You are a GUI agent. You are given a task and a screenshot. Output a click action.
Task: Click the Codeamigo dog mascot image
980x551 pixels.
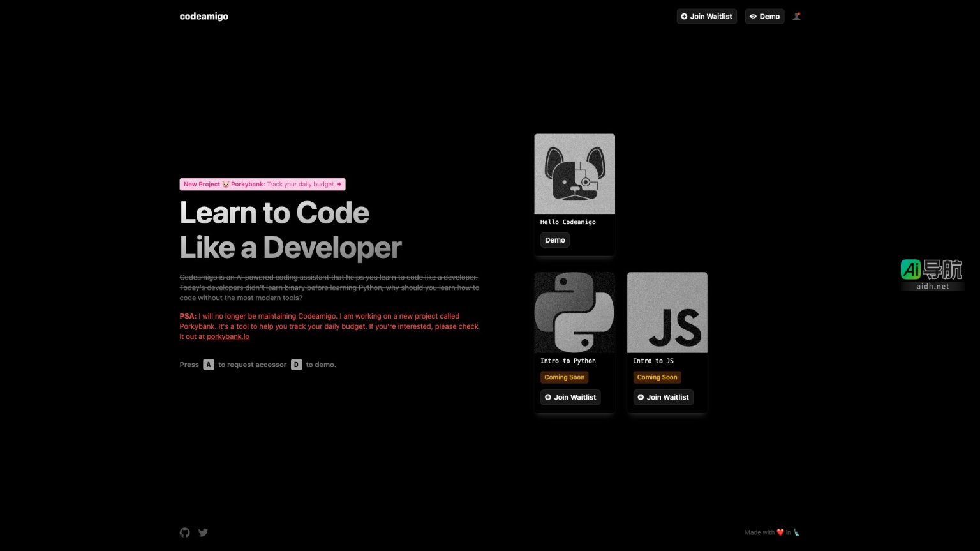click(574, 173)
